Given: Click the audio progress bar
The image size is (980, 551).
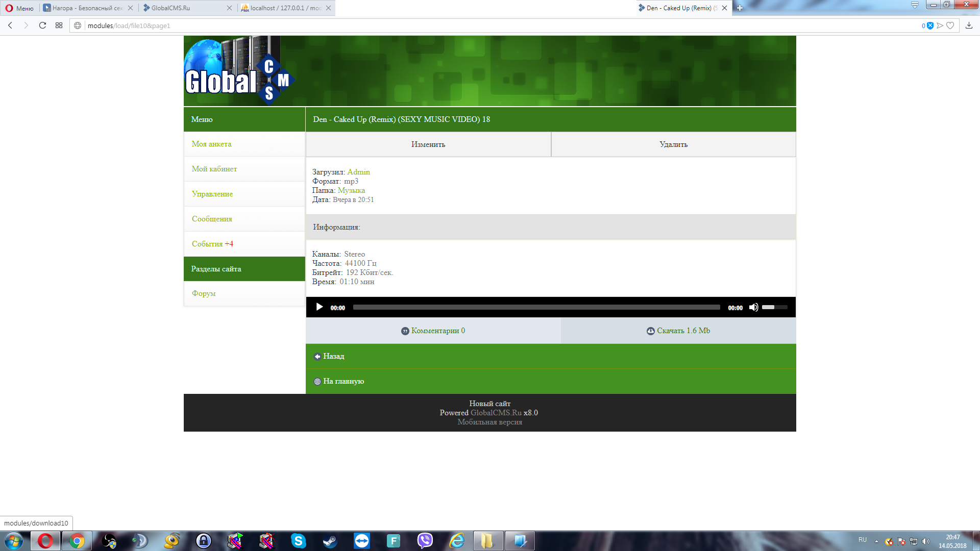Looking at the screenshot, I should [x=536, y=307].
